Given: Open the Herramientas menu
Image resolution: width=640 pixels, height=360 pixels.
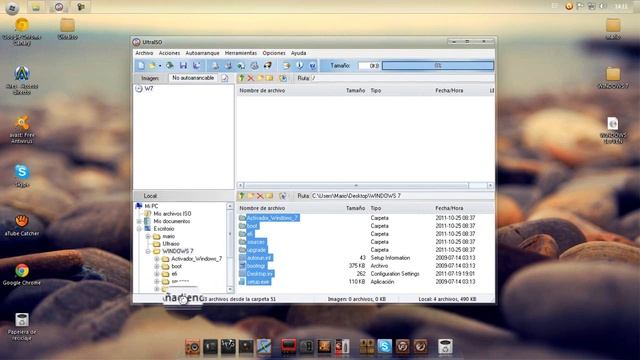Looking at the screenshot, I should pyautogui.click(x=241, y=53).
